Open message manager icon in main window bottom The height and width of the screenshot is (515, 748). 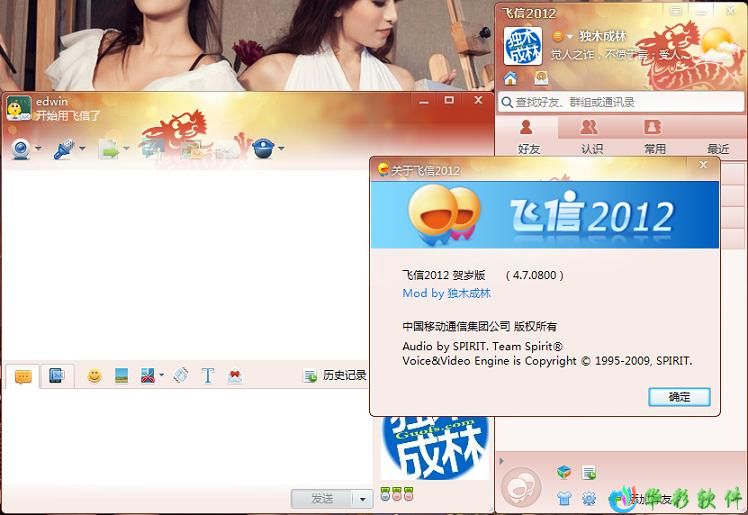[590, 473]
